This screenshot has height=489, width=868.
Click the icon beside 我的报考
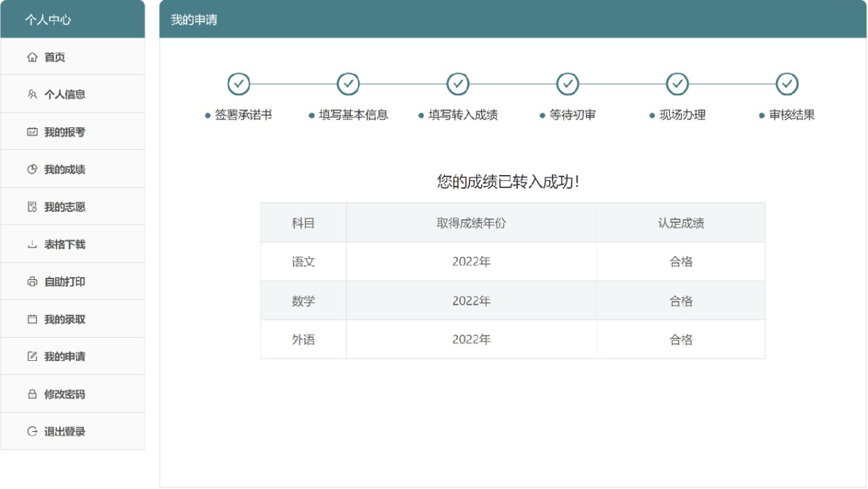pos(32,132)
